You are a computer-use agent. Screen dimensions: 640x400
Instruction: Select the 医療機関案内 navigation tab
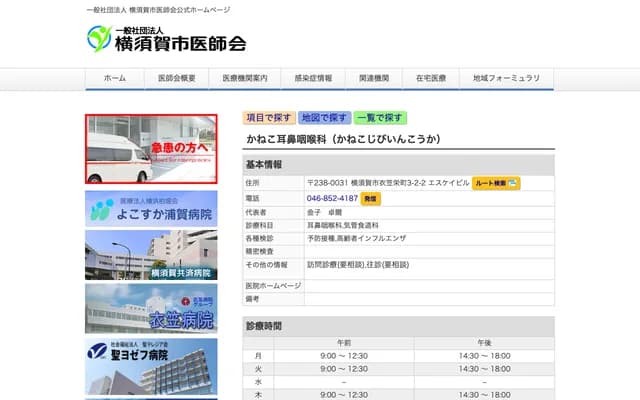pos(244,78)
